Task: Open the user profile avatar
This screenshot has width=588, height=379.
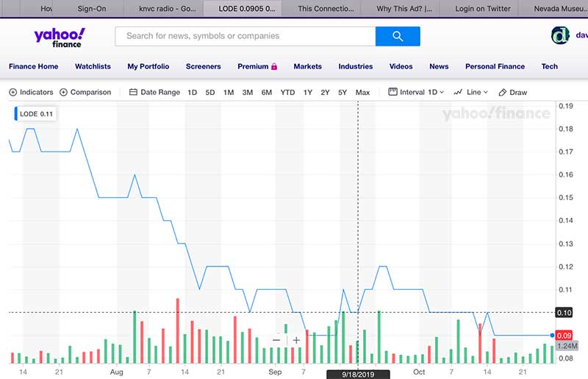Action: 560,35
